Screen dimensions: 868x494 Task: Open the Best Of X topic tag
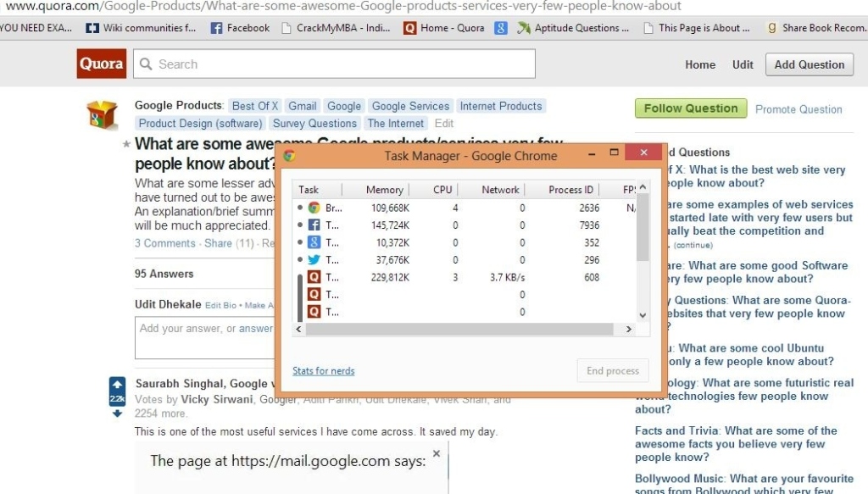[254, 106]
